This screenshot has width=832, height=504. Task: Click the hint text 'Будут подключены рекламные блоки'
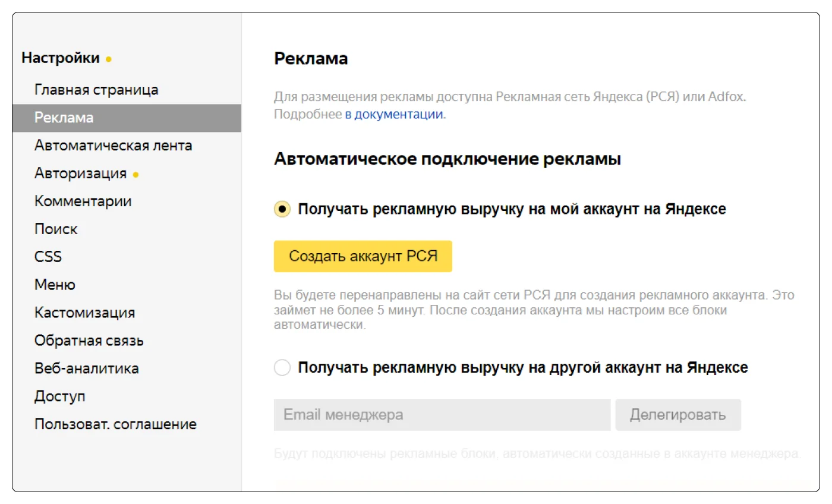click(x=537, y=455)
